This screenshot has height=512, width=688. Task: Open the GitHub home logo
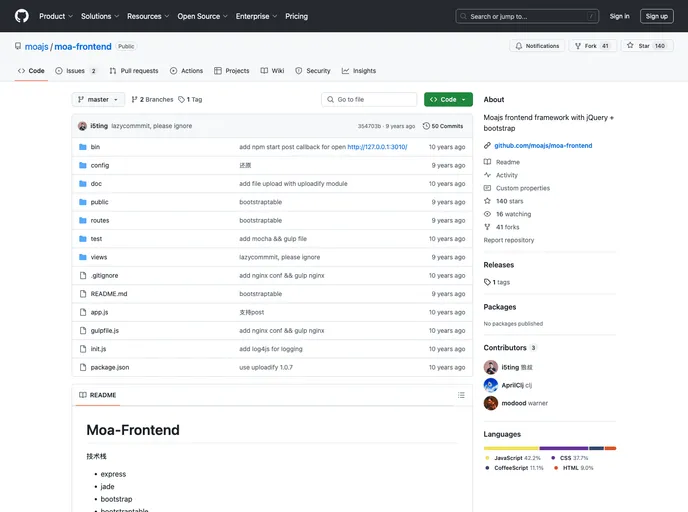point(22,16)
